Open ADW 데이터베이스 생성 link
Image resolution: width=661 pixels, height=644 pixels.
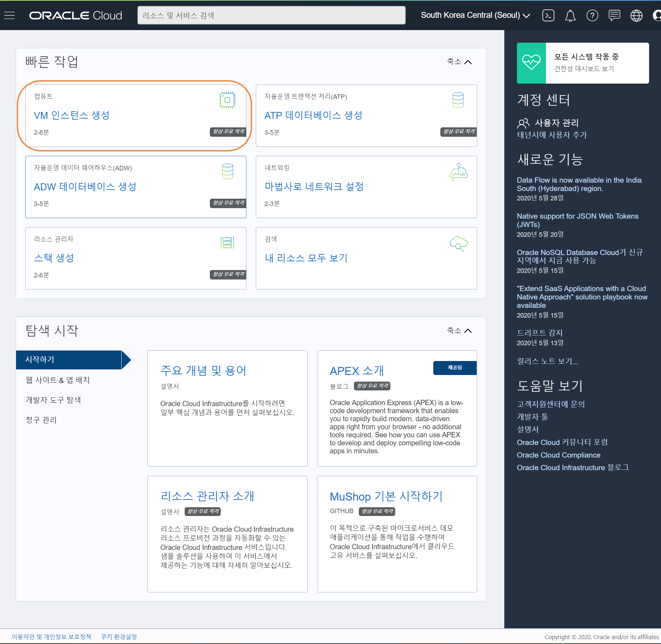[x=85, y=186]
